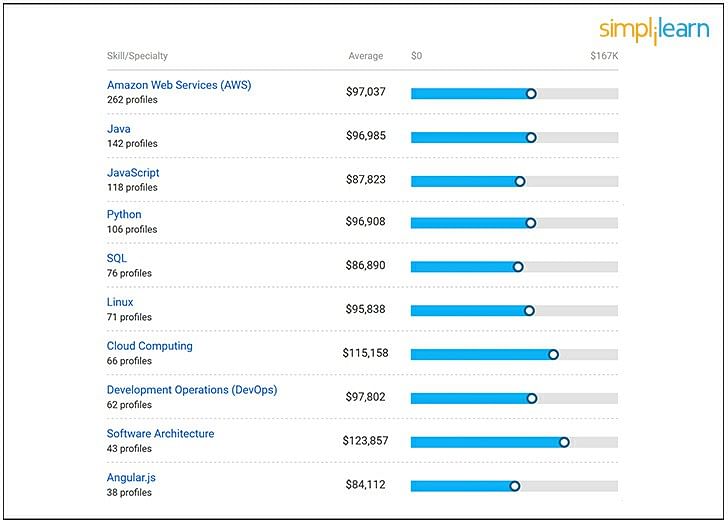Open the Linux skill link
This screenshot has width=728, height=522.
tap(120, 302)
